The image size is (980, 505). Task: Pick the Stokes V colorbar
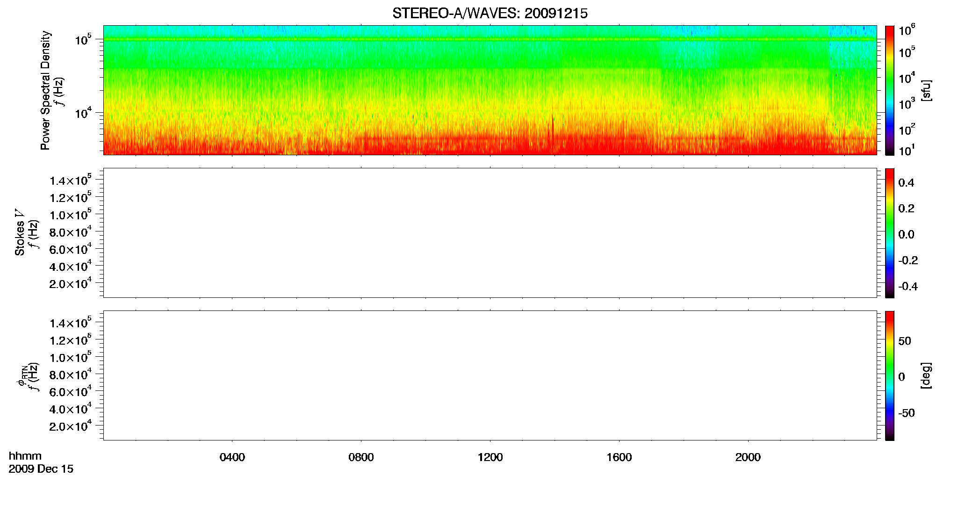890,233
